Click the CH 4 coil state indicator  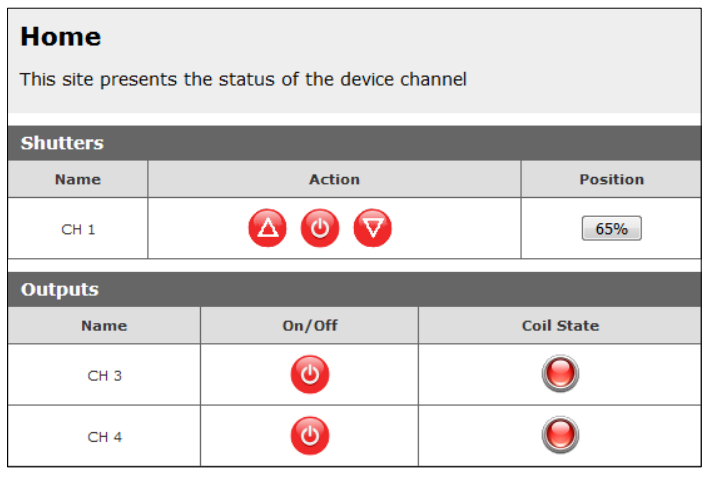[560, 436]
